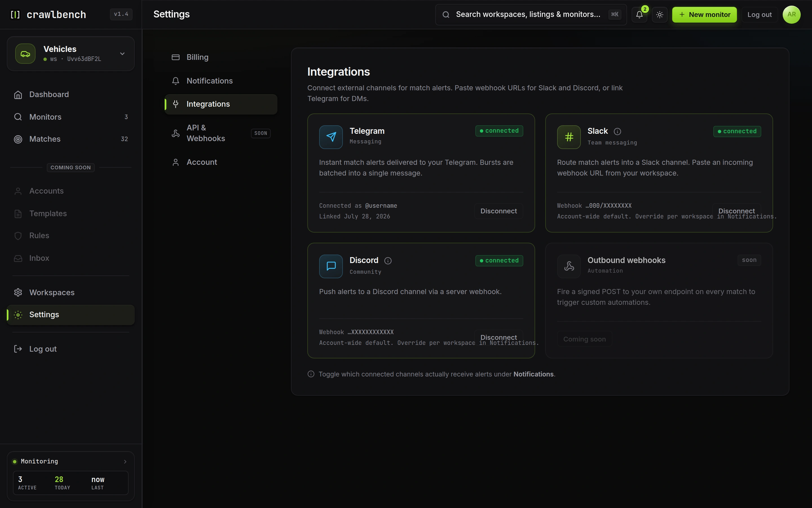This screenshot has width=812, height=508.
Task: Open Rules coming-soon item
Action: click(70, 236)
